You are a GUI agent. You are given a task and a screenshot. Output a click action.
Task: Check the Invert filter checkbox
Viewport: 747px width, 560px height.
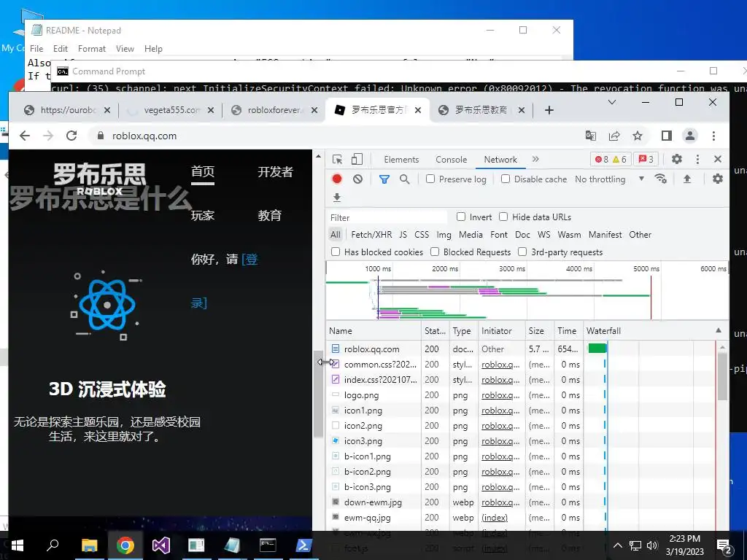point(461,217)
